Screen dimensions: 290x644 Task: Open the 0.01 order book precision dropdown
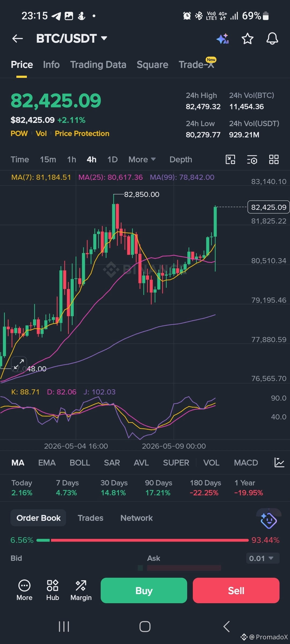263,558
